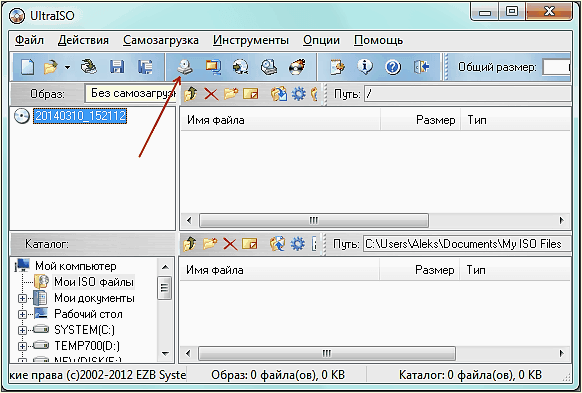This screenshot has width=582, height=393.
Task: Click the Compress ISO disc icon
Action: tap(241, 67)
